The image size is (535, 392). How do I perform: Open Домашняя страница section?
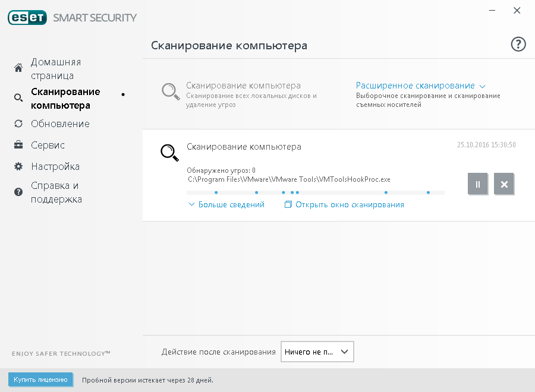click(56, 69)
